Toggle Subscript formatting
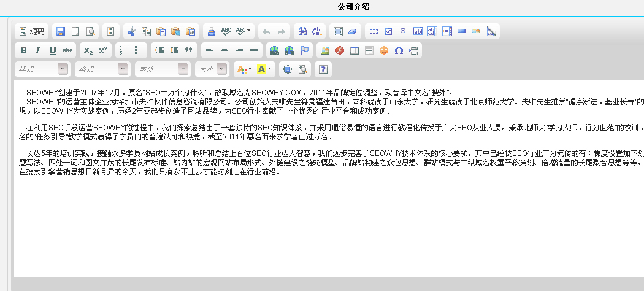The width and height of the screenshot is (644, 291). [x=88, y=50]
